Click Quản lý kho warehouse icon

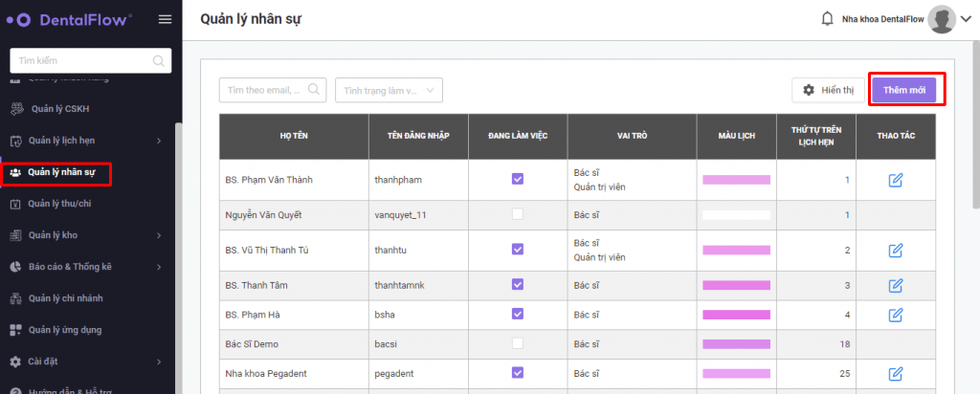[x=16, y=235]
